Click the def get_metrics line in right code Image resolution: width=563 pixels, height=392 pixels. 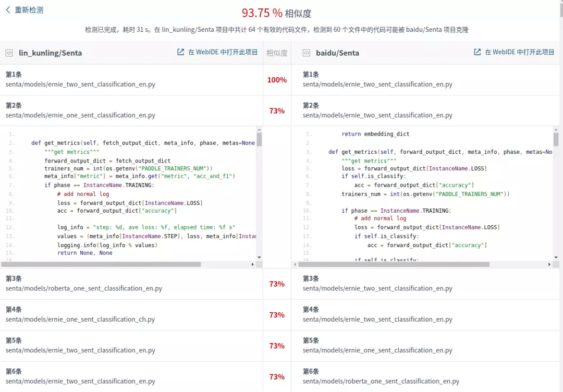[440, 152]
